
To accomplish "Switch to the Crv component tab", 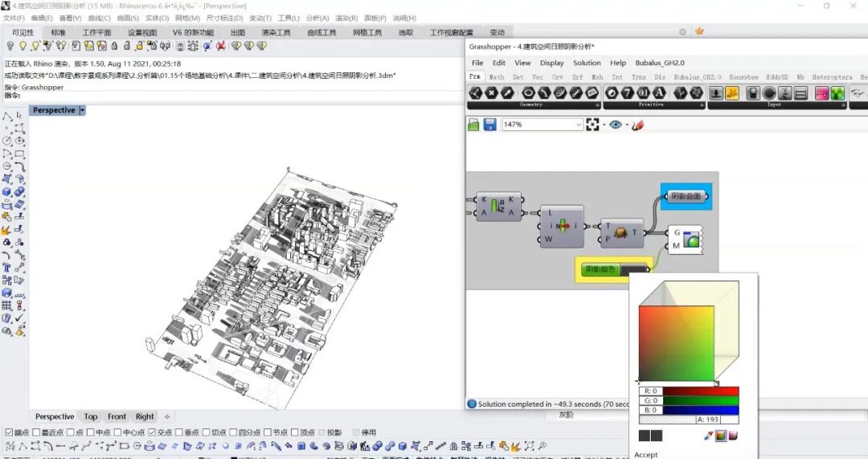I will tap(558, 77).
